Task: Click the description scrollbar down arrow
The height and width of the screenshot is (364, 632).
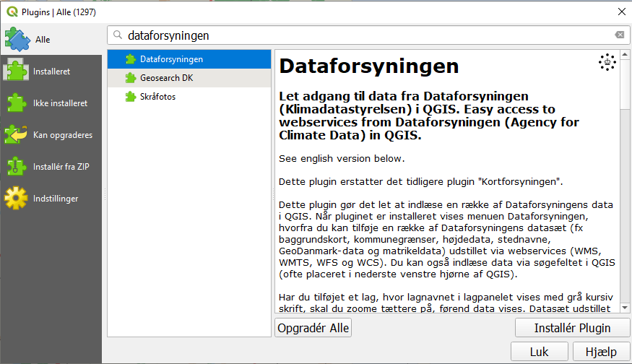Action: point(625,308)
